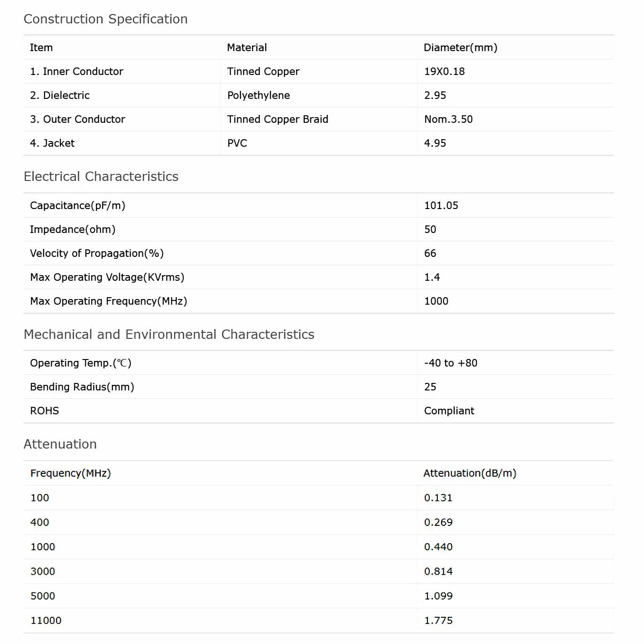Select the Inner Conductor row label
The width and height of the screenshot is (644, 644).
pos(76,72)
